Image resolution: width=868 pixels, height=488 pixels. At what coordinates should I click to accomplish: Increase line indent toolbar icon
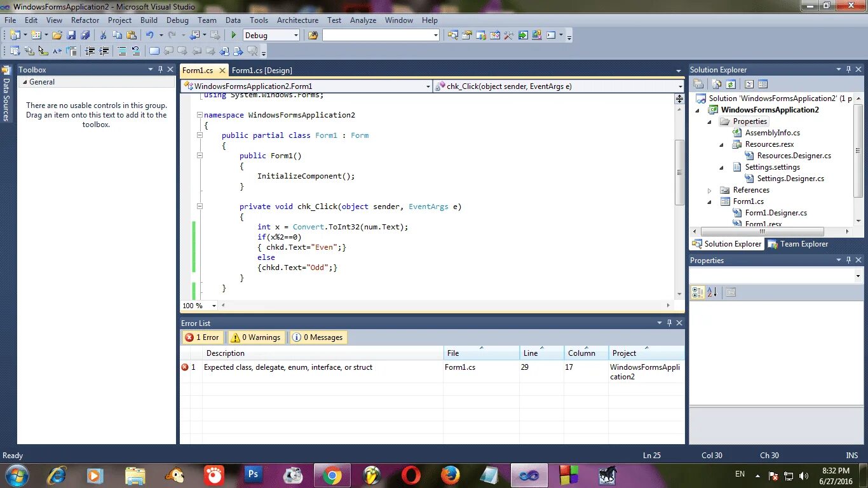coord(104,51)
